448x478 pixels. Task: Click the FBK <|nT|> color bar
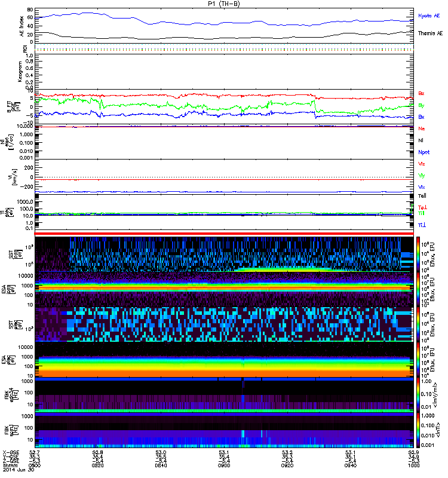tap(418, 430)
